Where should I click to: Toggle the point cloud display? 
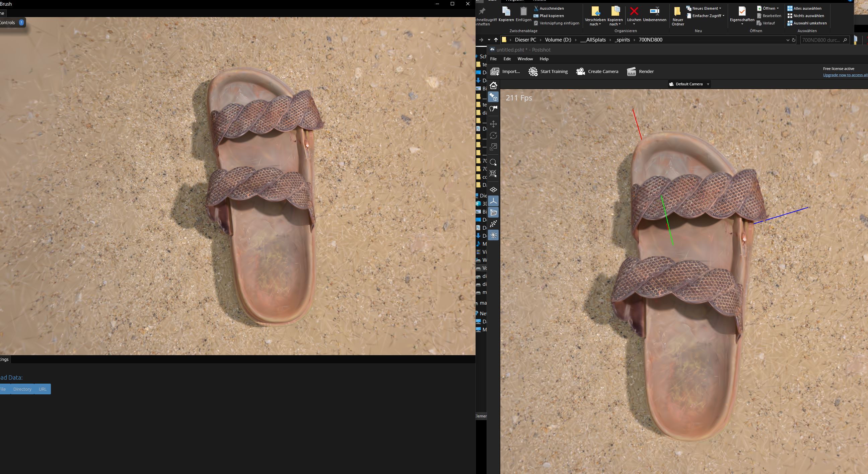493,224
